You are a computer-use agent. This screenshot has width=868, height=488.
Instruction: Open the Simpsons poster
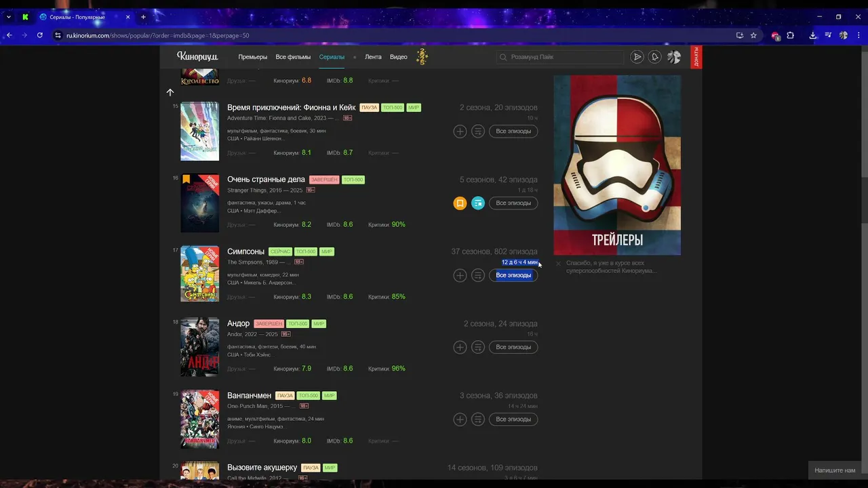pos(199,274)
